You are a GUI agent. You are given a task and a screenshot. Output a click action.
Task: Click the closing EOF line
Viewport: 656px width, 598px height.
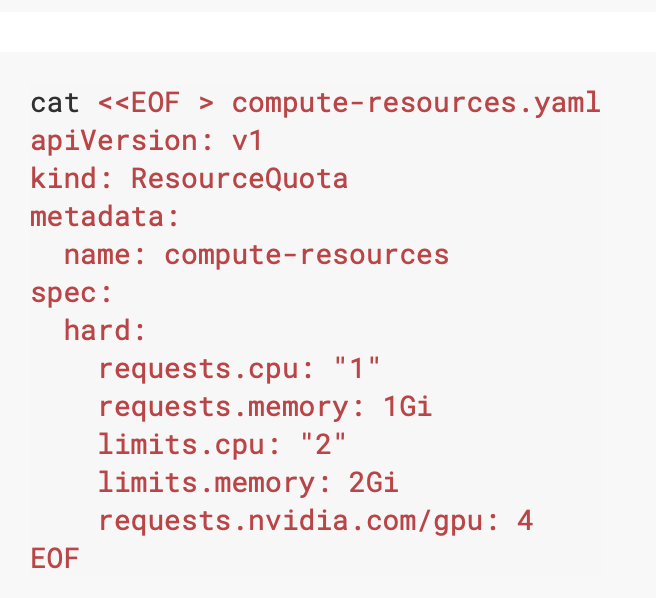coord(55,559)
